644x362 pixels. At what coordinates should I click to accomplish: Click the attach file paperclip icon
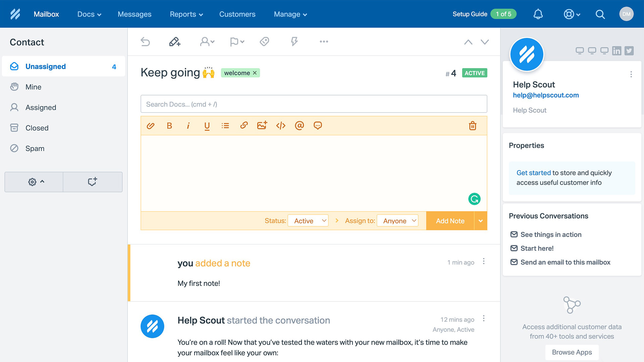click(x=151, y=126)
